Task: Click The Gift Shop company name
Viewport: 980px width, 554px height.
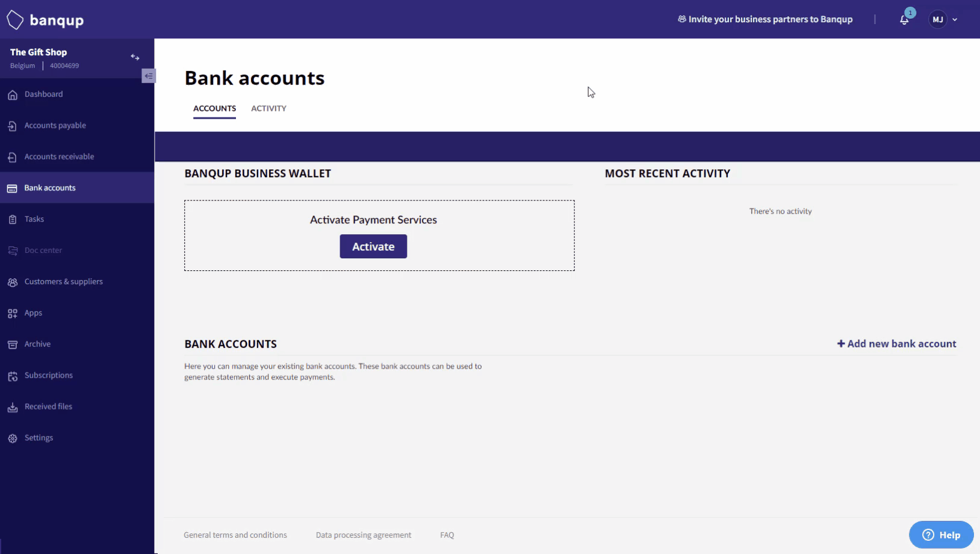Action: [x=39, y=52]
